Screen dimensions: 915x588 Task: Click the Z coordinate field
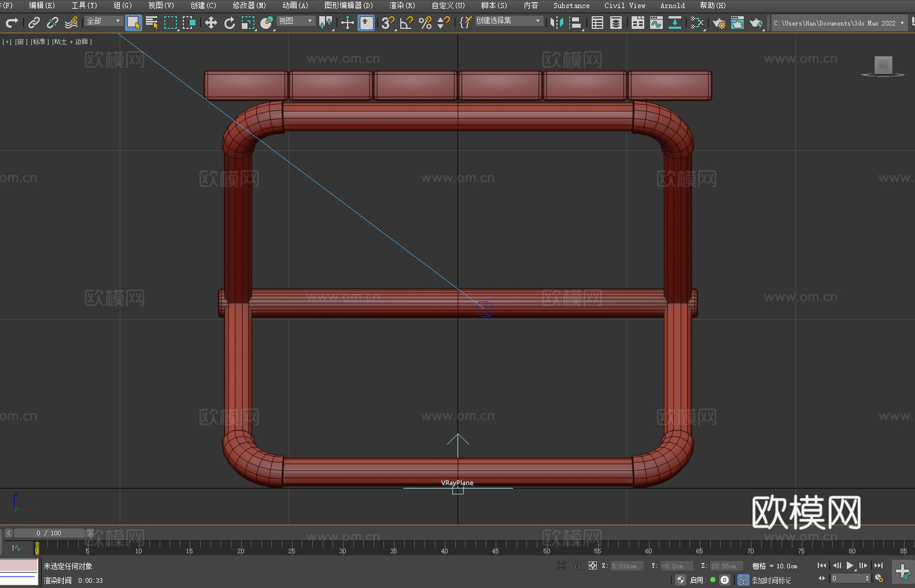(x=726, y=566)
